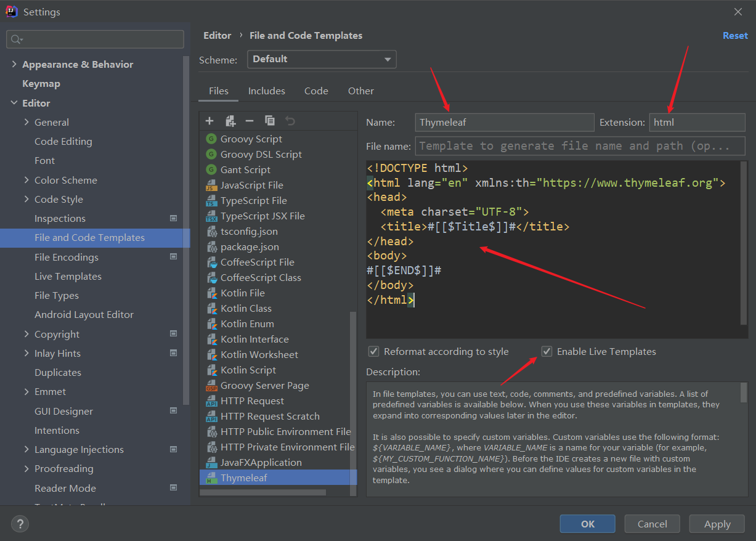756x541 pixels.
Task: Click the help question mark button
Action: tap(20, 524)
